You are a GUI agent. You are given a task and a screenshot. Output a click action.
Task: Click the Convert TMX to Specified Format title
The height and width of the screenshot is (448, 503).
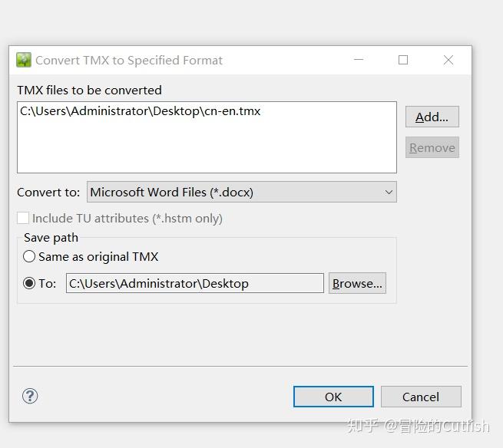tap(129, 60)
